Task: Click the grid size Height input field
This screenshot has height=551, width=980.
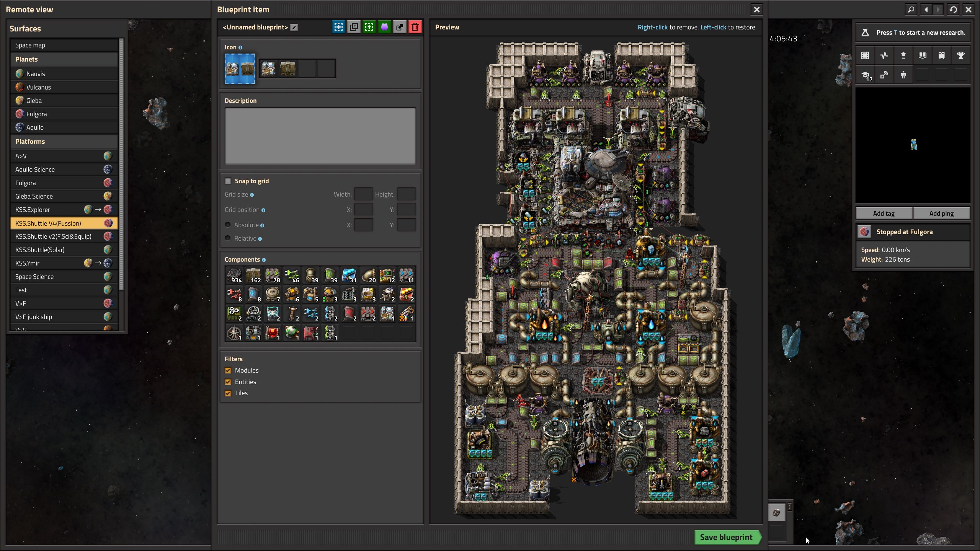Action: (406, 194)
